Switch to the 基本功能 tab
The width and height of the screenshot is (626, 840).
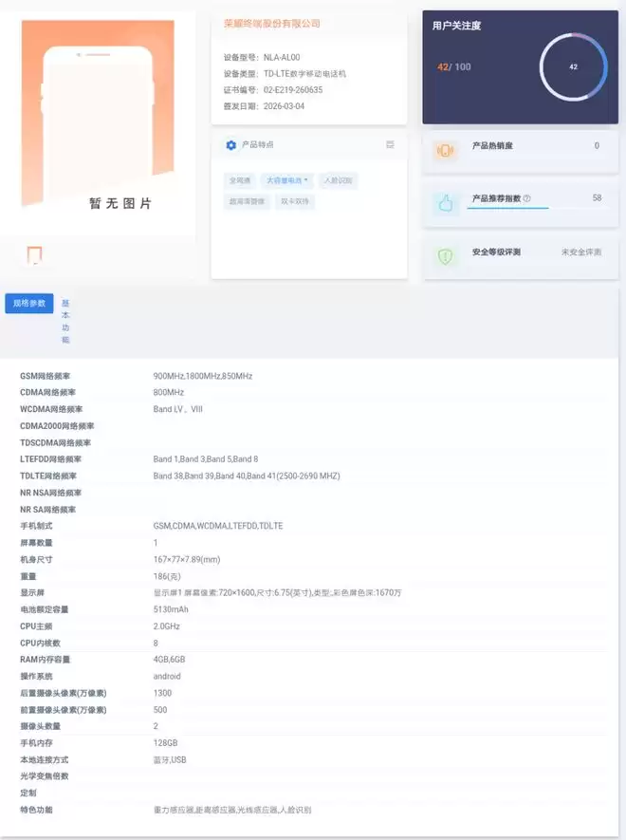(65, 321)
